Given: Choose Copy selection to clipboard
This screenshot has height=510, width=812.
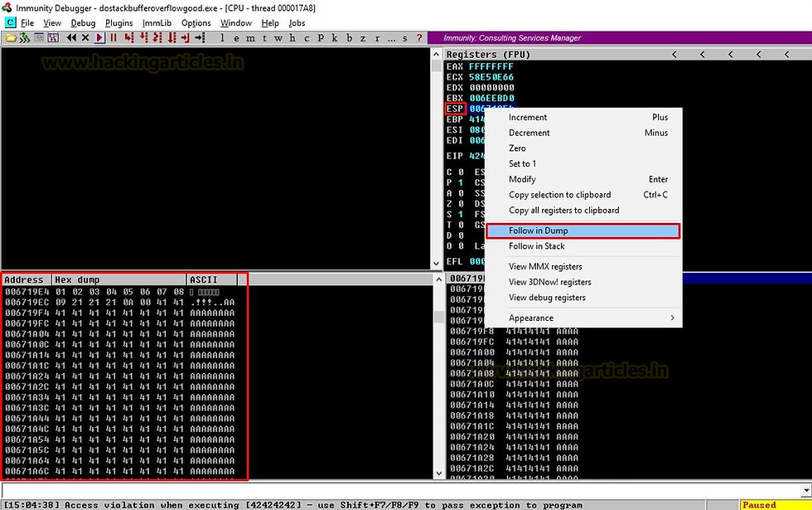Looking at the screenshot, I should point(583,195).
